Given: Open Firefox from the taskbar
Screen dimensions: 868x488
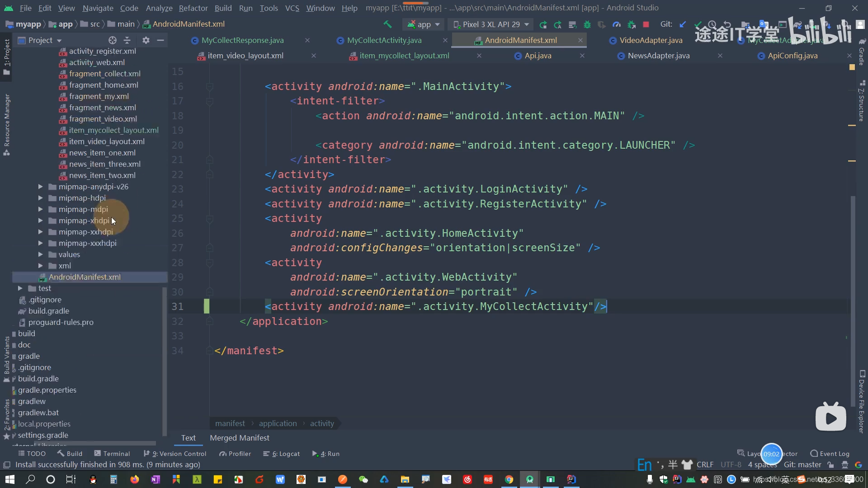Looking at the screenshot, I should point(135,479).
